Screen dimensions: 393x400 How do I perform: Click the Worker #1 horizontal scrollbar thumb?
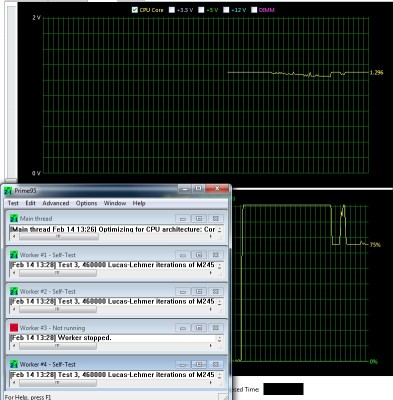point(58,273)
